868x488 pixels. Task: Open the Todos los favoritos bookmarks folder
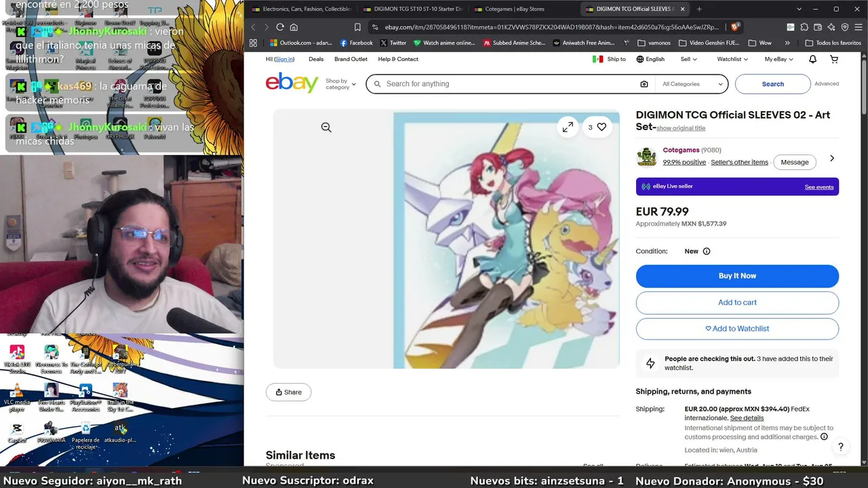click(833, 43)
